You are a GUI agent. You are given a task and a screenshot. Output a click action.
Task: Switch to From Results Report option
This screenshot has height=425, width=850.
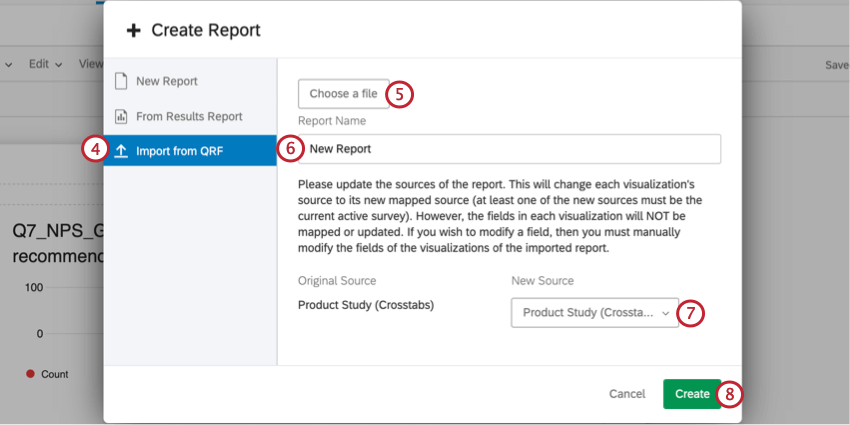click(x=189, y=117)
